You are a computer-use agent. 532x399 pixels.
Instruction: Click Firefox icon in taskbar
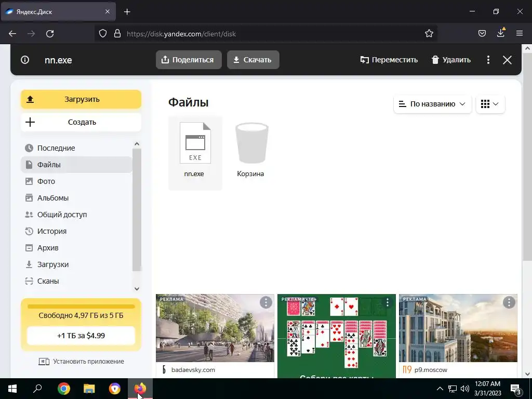140,389
